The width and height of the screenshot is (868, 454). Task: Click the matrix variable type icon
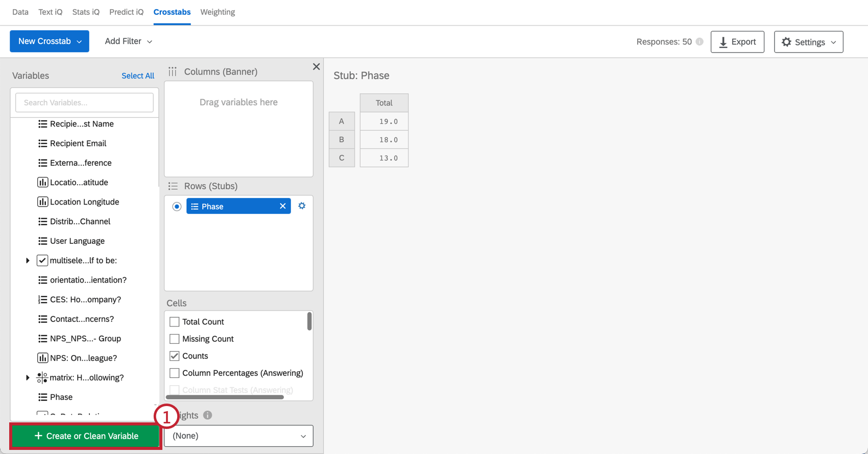click(42, 377)
